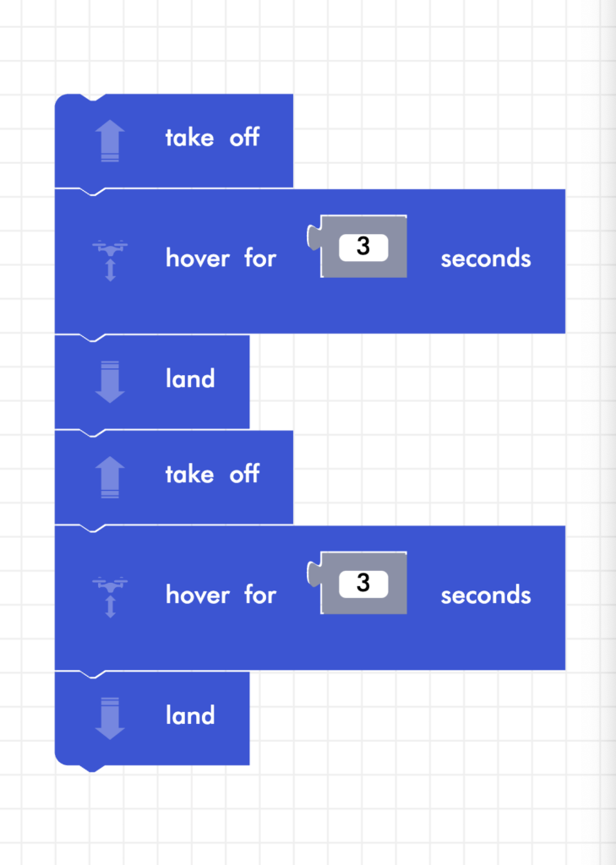Click the number 3 field in the second hover block
Image resolution: width=616 pixels, height=865 pixels.
coord(363,583)
